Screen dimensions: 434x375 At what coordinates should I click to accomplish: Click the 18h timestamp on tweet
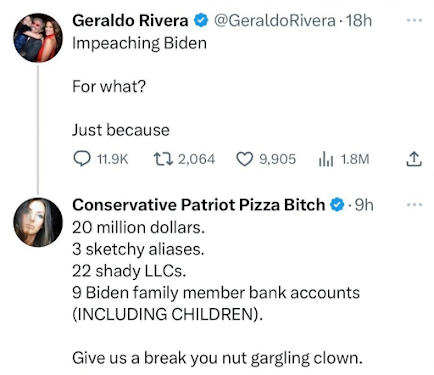[x=359, y=21]
